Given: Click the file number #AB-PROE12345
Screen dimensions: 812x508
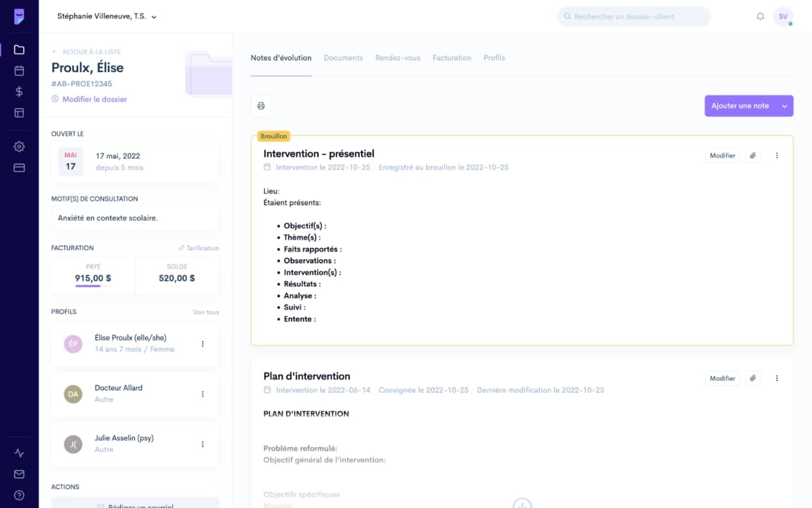Looking at the screenshot, I should point(82,84).
